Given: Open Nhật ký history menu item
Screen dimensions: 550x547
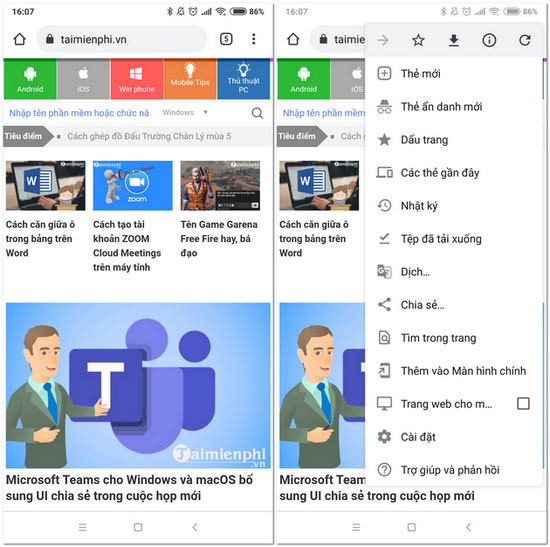Looking at the screenshot, I should [x=454, y=206].
